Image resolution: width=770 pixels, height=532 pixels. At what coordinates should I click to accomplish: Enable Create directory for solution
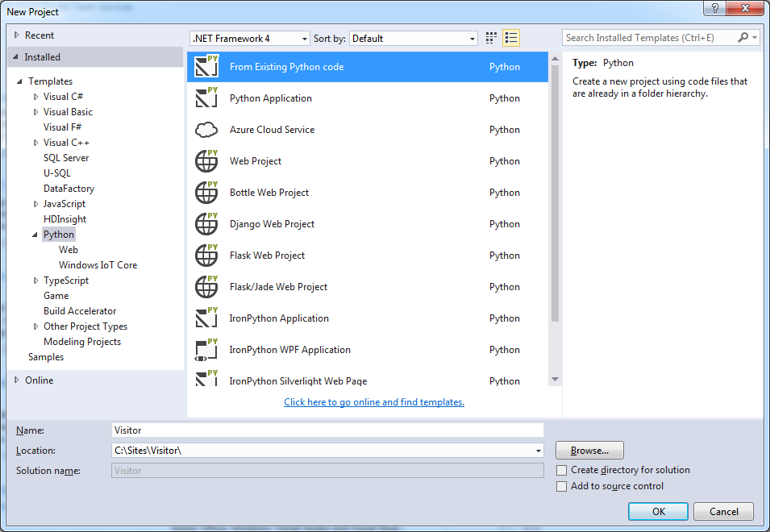pos(561,470)
